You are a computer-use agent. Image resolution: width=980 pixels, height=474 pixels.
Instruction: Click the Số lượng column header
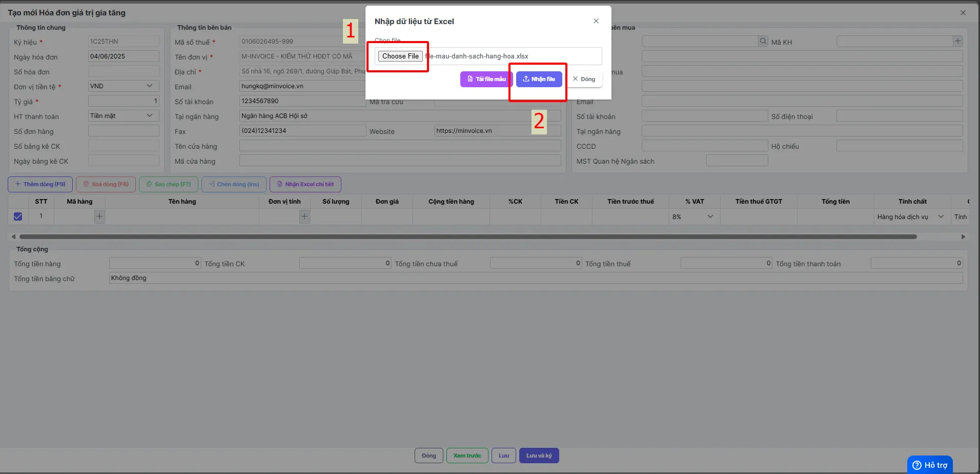click(x=336, y=202)
